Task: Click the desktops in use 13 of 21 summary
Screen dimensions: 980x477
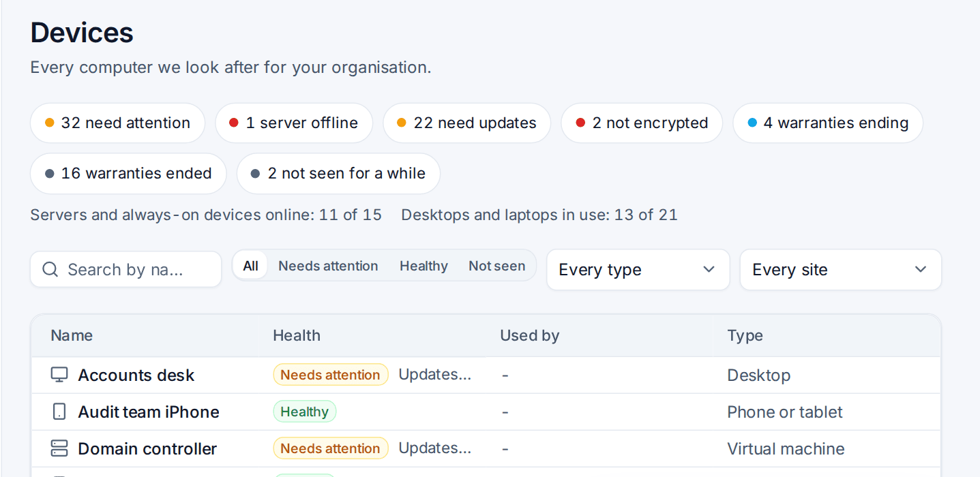Action: pos(539,215)
